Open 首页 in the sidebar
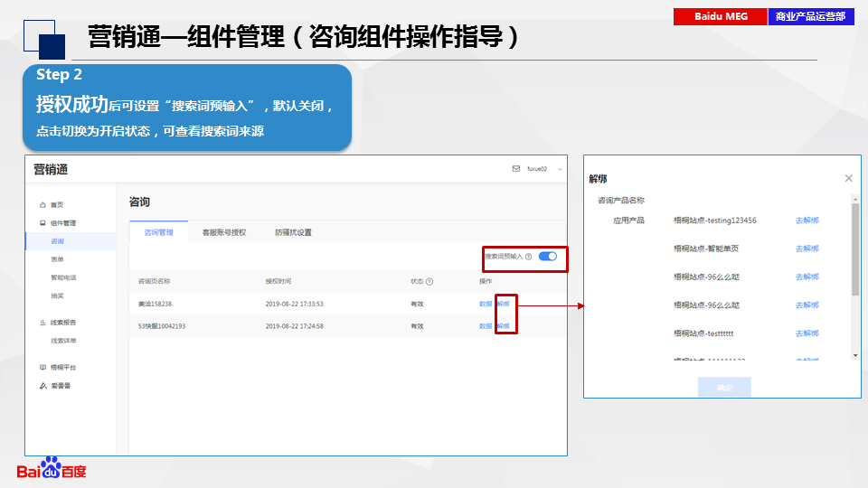This screenshot has width=868, height=488. point(57,205)
